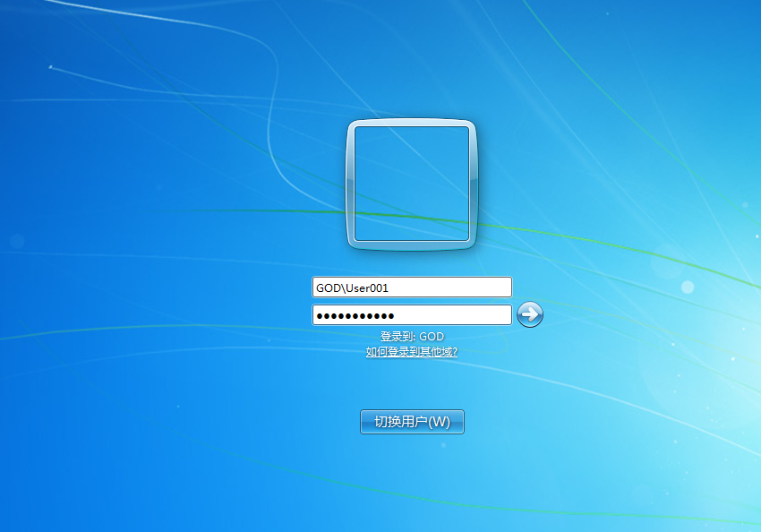Screen dimensions: 761x532
Task: Open the 如何登录到其他域? help link
Action: click(412, 351)
